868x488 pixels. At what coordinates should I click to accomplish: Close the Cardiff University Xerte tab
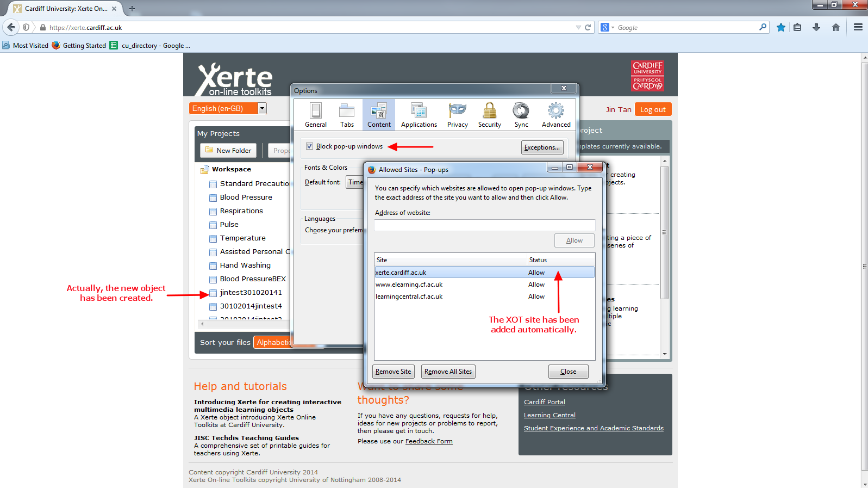(114, 9)
